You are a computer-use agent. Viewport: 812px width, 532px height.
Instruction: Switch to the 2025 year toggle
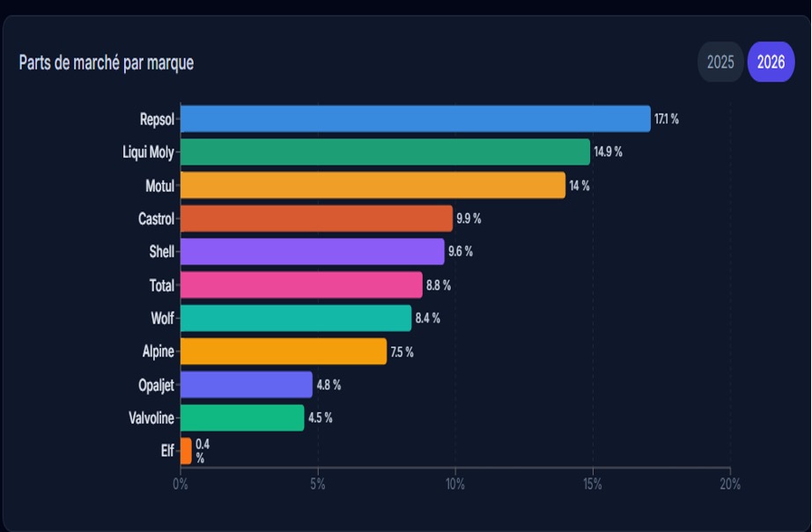tap(720, 62)
